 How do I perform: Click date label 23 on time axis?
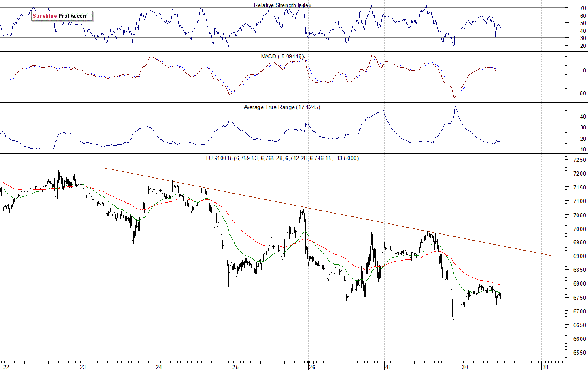[x=82, y=367]
